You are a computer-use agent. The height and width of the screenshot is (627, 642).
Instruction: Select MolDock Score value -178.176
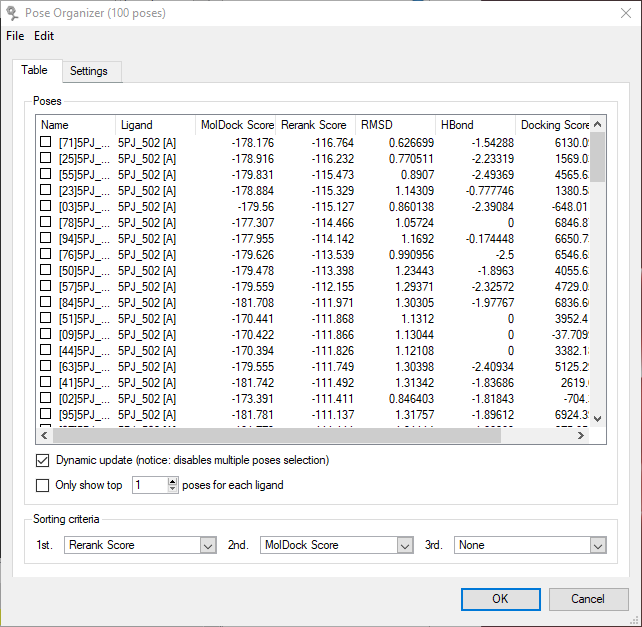(x=253, y=143)
